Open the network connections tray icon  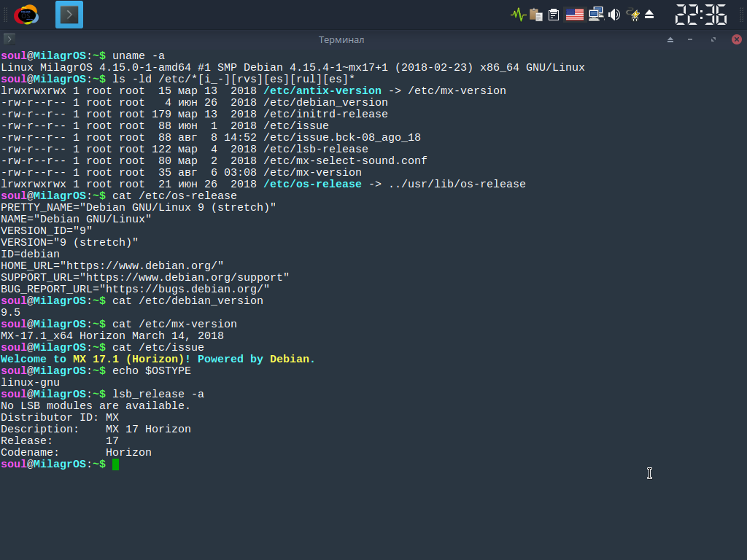(595, 15)
